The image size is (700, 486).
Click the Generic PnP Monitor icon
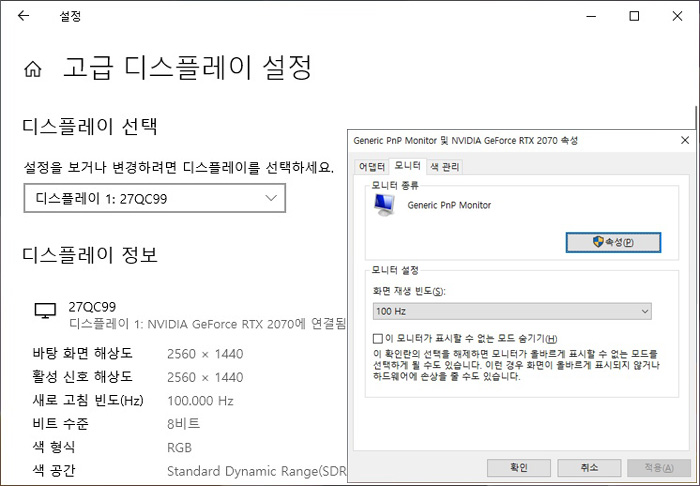[x=383, y=205]
